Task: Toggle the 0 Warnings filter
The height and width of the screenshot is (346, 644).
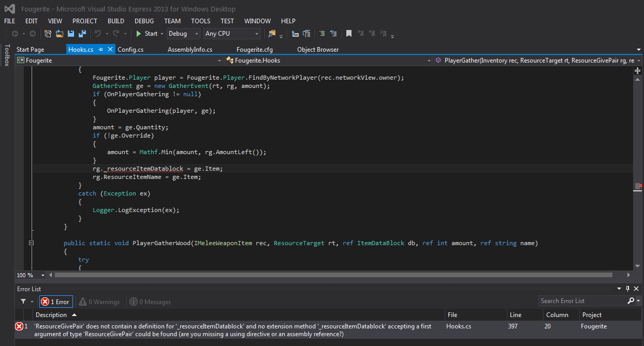Action: (x=99, y=302)
